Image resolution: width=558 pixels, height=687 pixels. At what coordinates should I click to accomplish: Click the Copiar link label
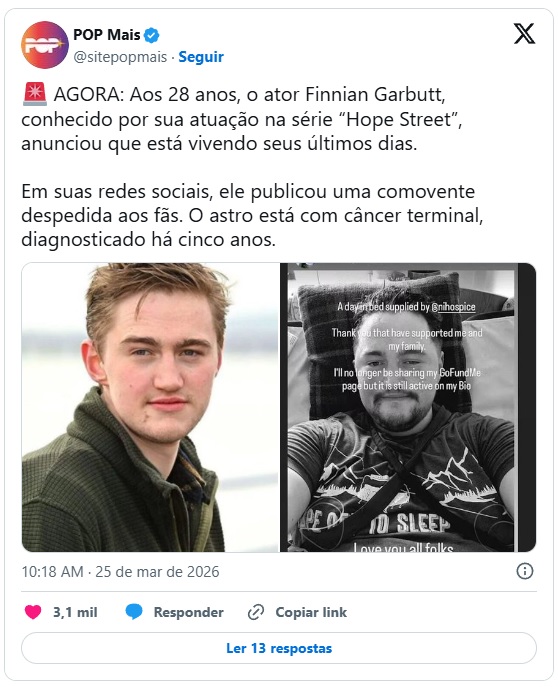(x=311, y=612)
